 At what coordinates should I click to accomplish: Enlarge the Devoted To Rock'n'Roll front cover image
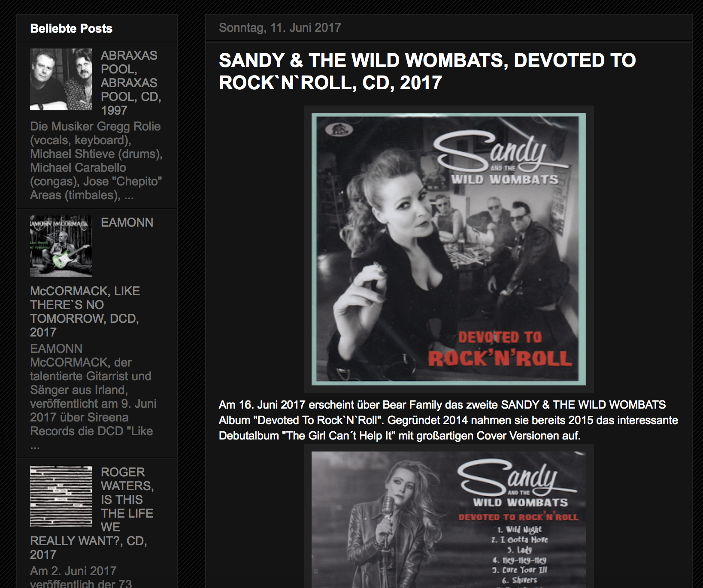pos(449,249)
